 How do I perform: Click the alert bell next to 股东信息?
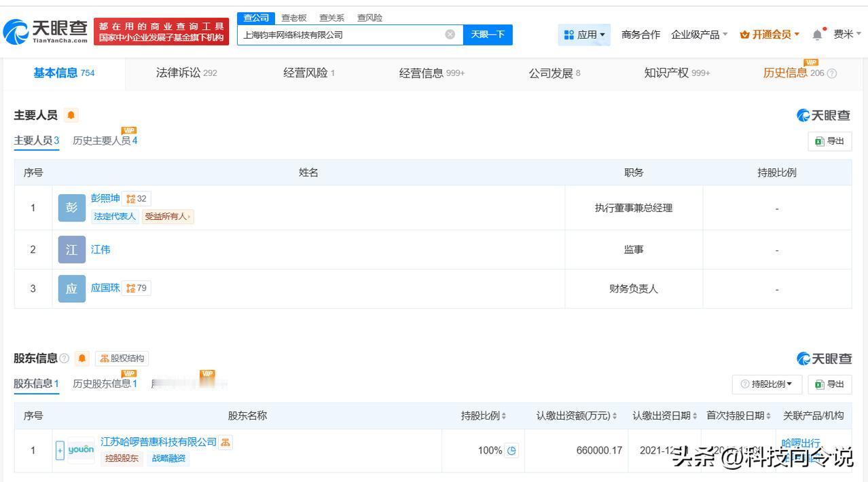[x=82, y=358]
